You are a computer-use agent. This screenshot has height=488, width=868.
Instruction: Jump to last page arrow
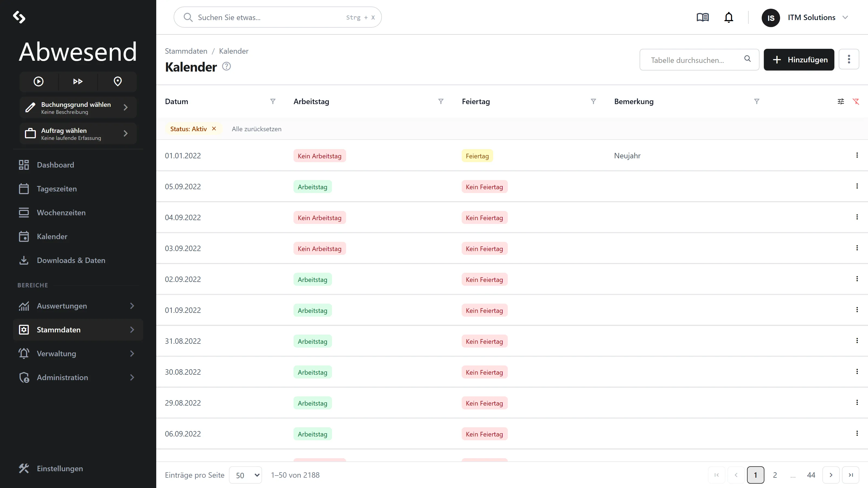click(850, 475)
